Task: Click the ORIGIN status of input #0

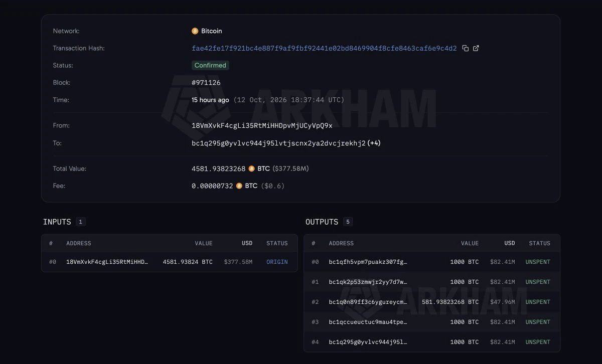Action: pyautogui.click(x=277, y=262)
